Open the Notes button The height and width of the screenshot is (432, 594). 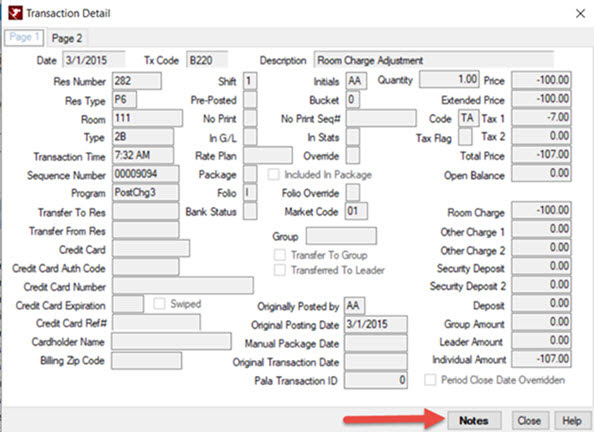(474, 421)
